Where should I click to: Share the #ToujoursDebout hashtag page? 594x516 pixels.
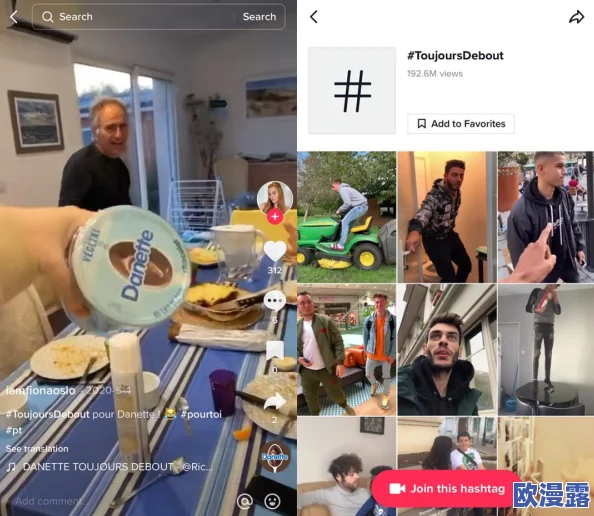[576, 17]
